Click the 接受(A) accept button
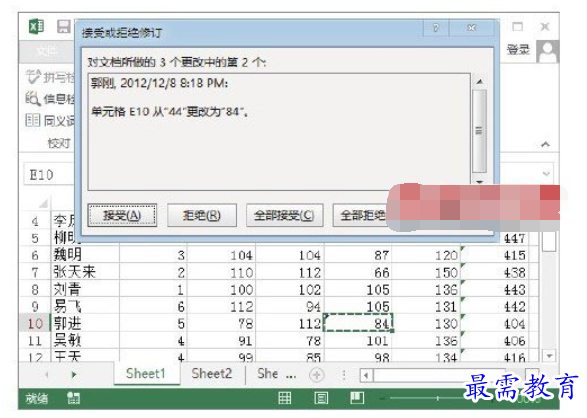 122,216
